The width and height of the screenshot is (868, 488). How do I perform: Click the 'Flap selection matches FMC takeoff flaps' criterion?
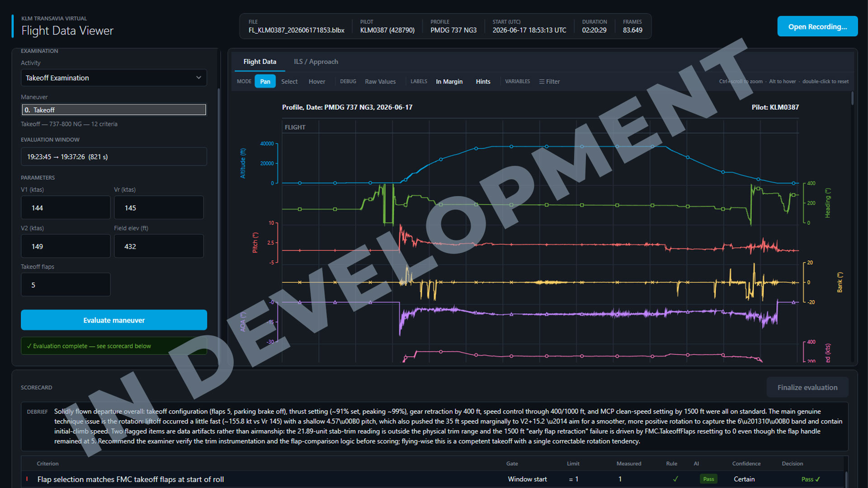tap(131, 479)
